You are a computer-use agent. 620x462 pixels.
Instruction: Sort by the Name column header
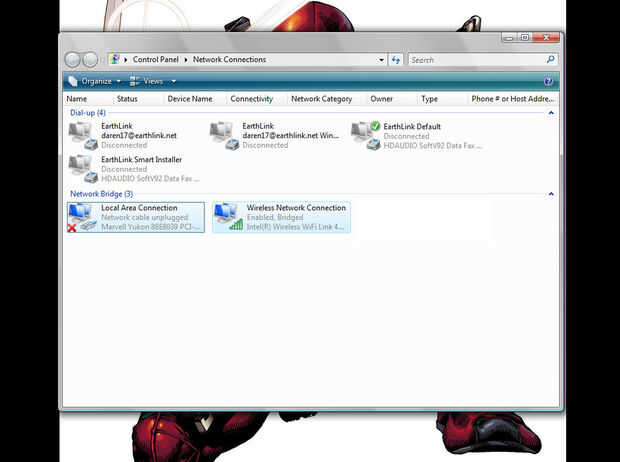point(77,99)
